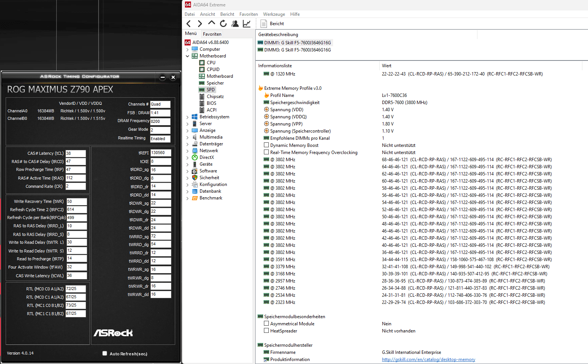Screen dimensions: 588x364
Task: Expand the Computer tree node
Action: point(187,49)
